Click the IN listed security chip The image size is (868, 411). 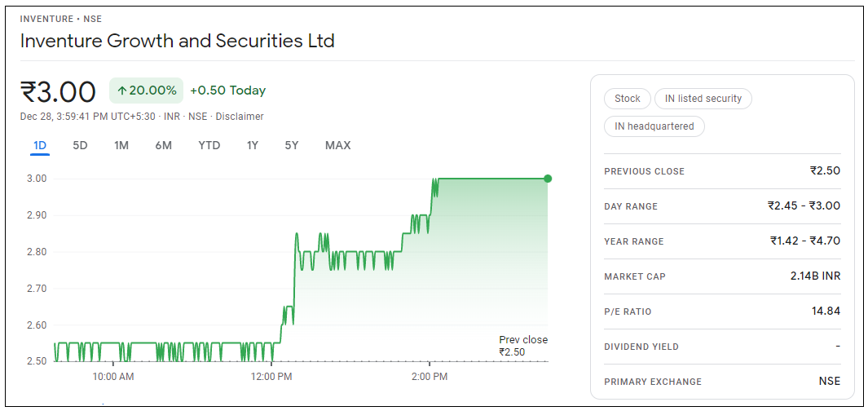[703, 99]
